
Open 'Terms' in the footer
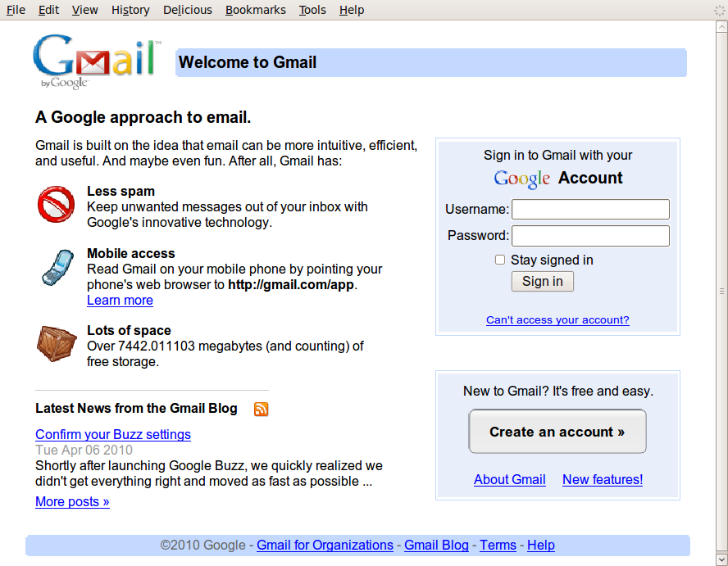[x=498, y=545]
